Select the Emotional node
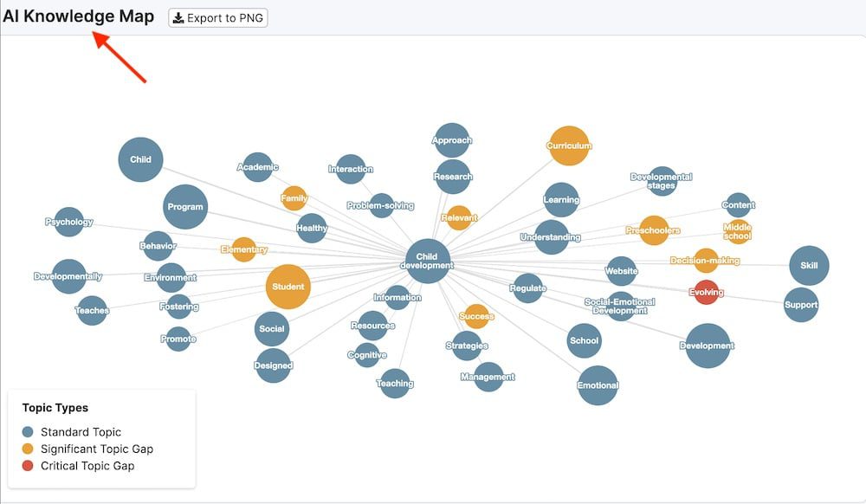The height and width of the screenshot is (504, 866). coord(598,385)
